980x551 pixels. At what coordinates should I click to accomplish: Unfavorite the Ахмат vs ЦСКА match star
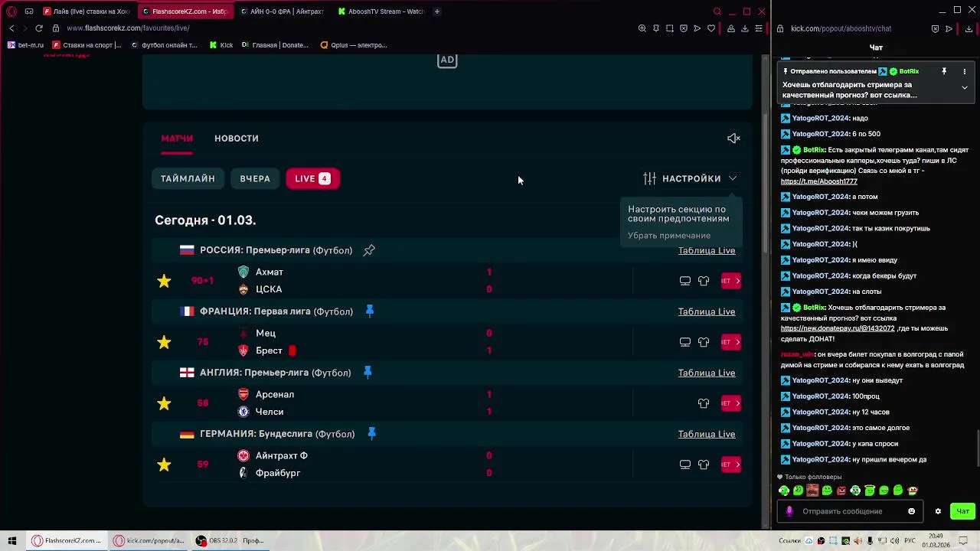[x=164, y=281]
